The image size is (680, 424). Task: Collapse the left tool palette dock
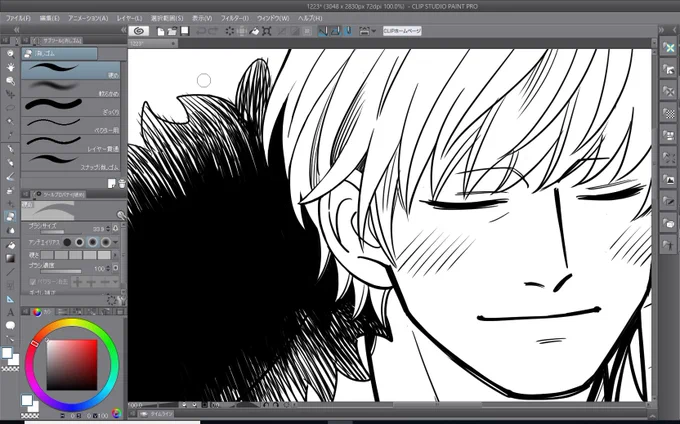[x=16, y=29]
